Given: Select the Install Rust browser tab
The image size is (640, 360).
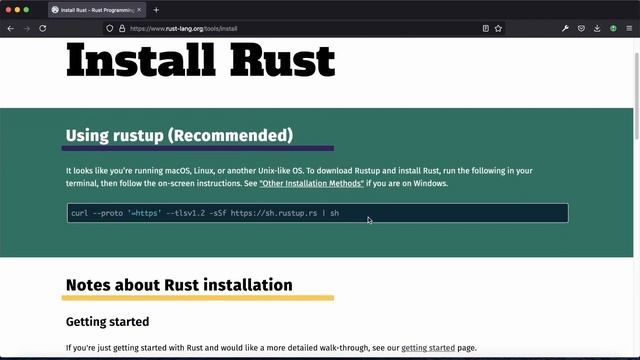Looking at the screenshot, I should 97,10.
